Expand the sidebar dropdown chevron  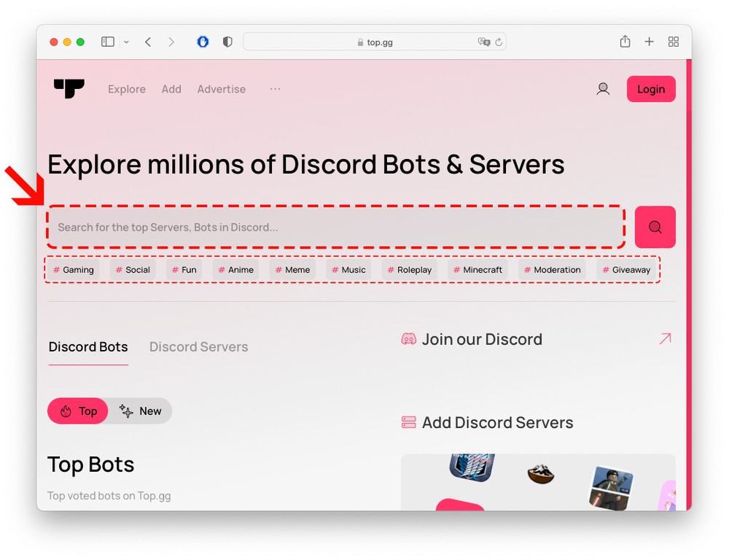(126, 42)
